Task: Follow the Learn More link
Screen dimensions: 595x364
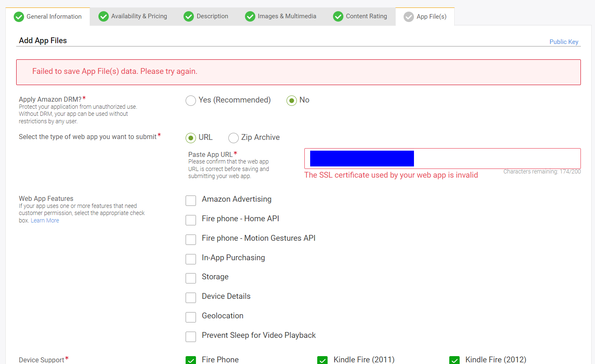Action: (45, 220)
